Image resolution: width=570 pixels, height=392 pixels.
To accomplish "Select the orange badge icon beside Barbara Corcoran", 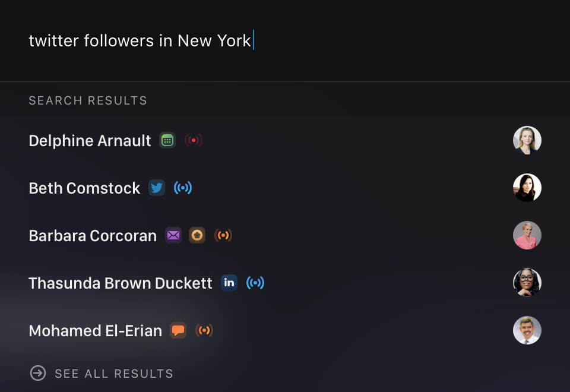I will click(197, 235).
